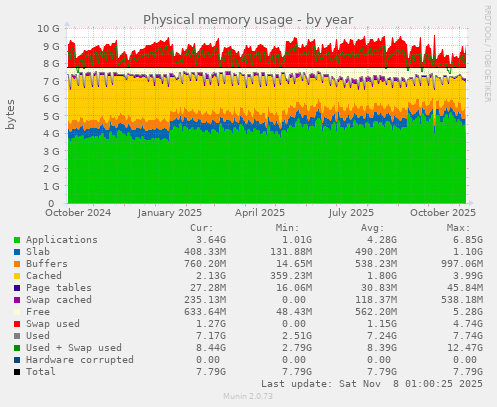497x407 pixels.
Task: Click the Used + Swap used label
Action: [74, 348]
